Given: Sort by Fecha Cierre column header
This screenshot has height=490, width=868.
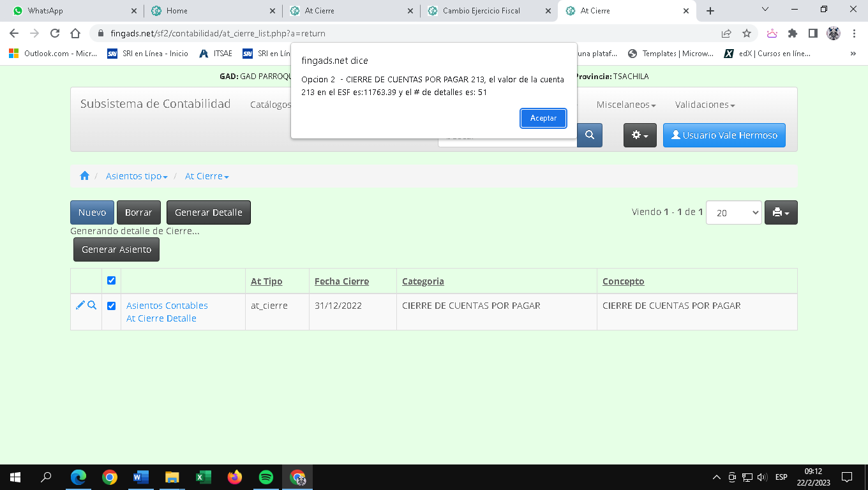Looking at the screenshot, I should [x=341, y=281].
